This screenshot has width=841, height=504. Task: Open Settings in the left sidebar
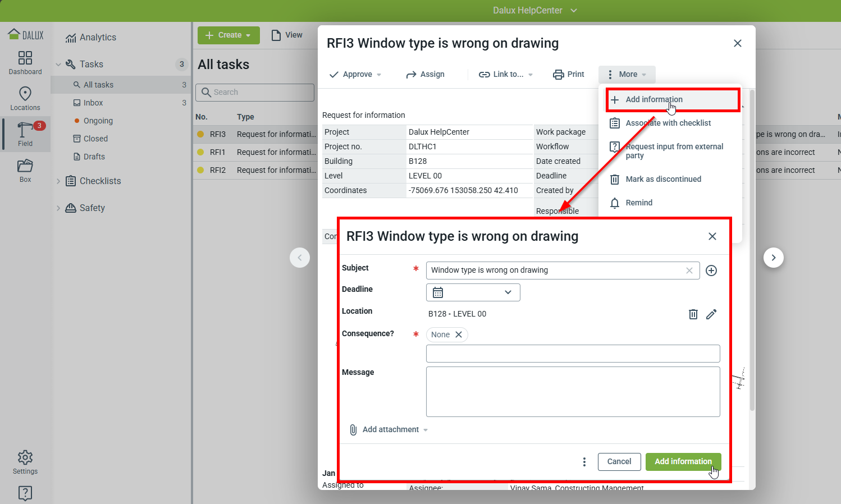pyautogui.click(x=25, y=462)
